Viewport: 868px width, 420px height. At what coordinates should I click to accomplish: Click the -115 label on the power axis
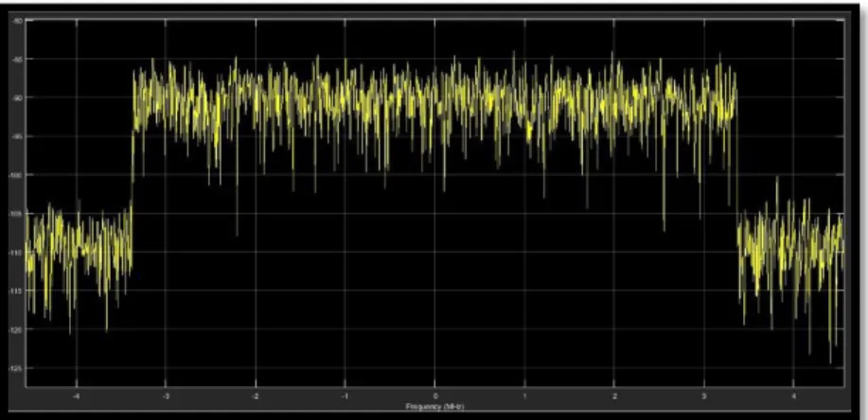17,291
